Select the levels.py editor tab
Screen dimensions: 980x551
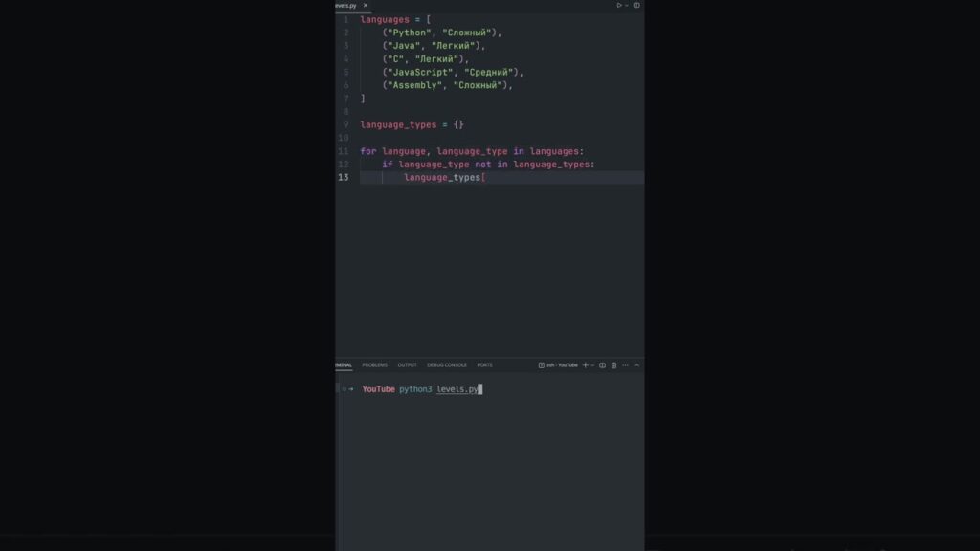[345, 5]
